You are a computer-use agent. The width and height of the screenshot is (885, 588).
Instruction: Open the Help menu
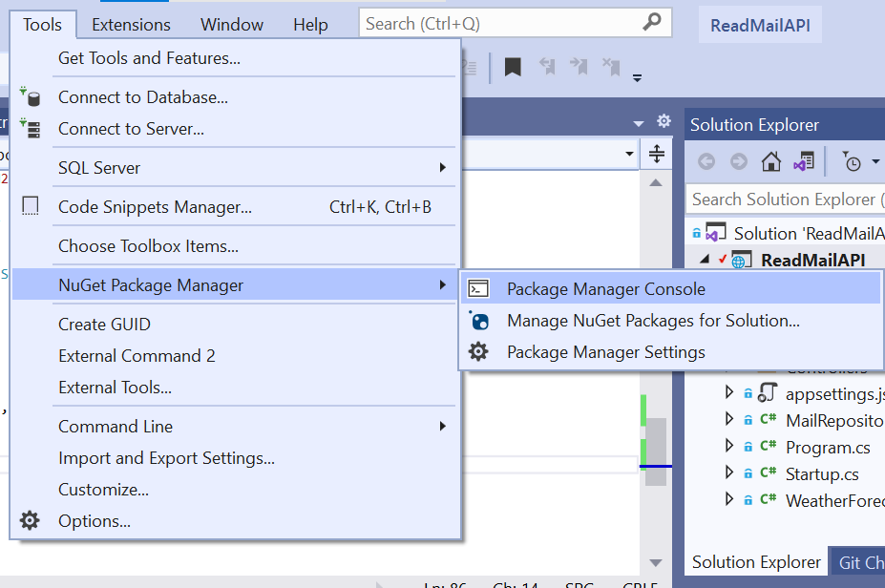click(310, 25)
